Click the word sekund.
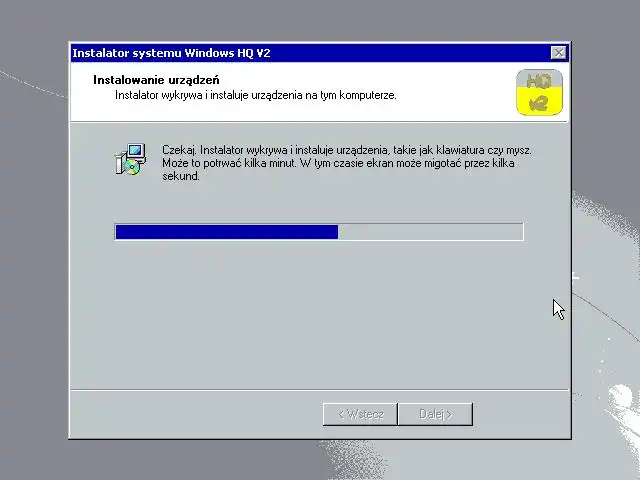 181,176
